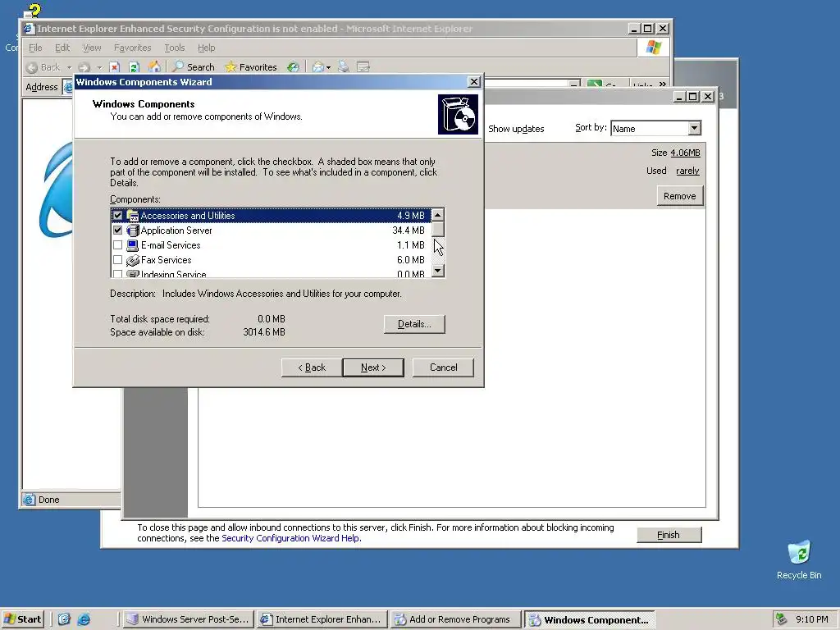Uncheck Application Server checkbox
This screenshot has height=630, width=840.
pyautogui.click(x=118, y=231)
